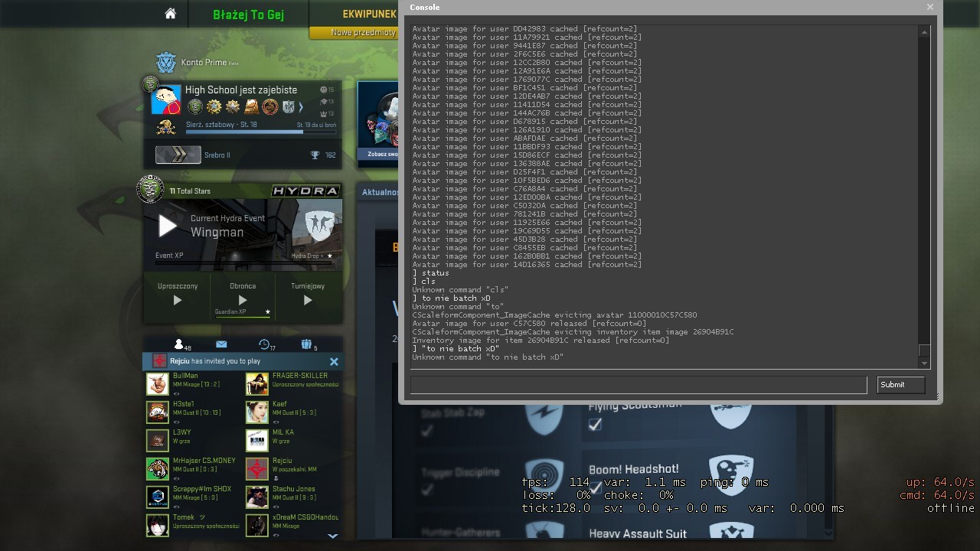This screenshot has width=980, height=551.
Task: Click the rank XP progress bar
Action: (x=260, y=132)
